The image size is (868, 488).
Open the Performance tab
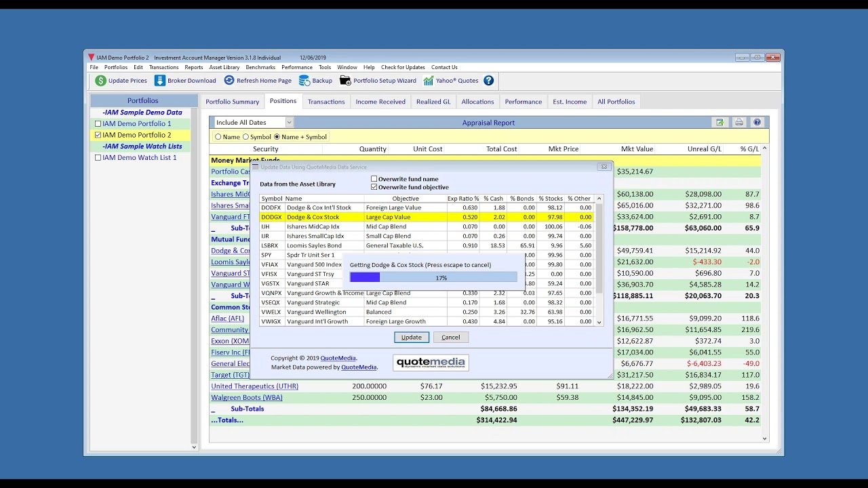pyautogui.click(x=524, y=102)
